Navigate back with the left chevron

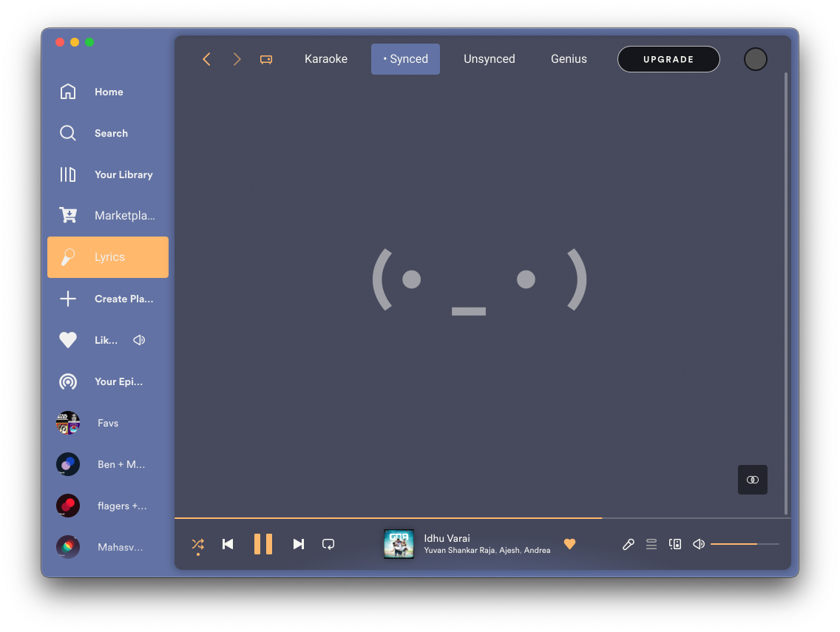coord(206,59)
